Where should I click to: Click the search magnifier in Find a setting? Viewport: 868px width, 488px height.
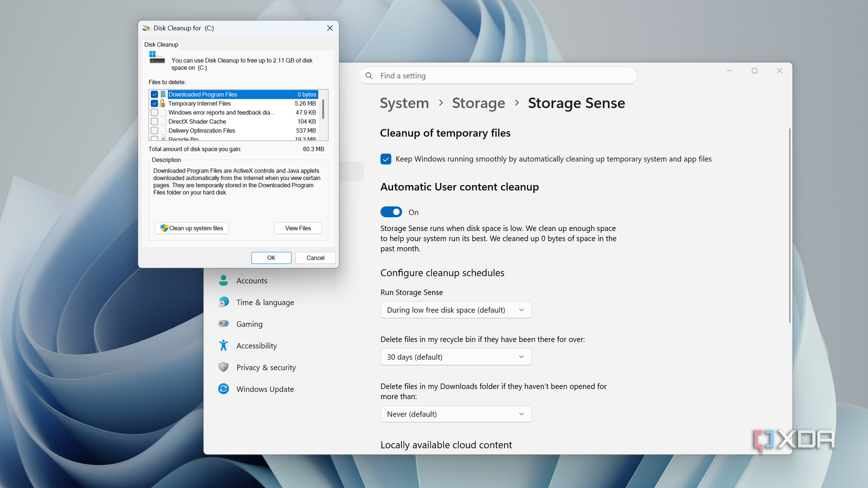coord(369,76)
